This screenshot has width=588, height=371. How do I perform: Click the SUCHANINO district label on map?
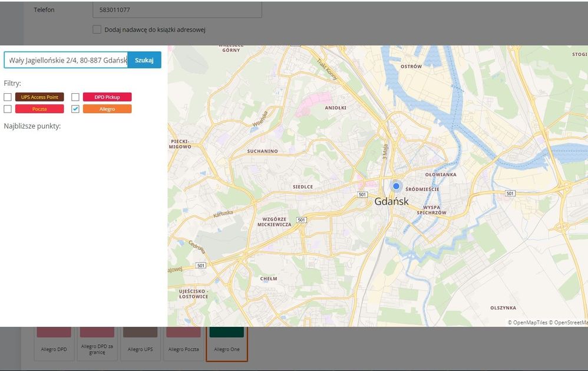pos(263,152)
